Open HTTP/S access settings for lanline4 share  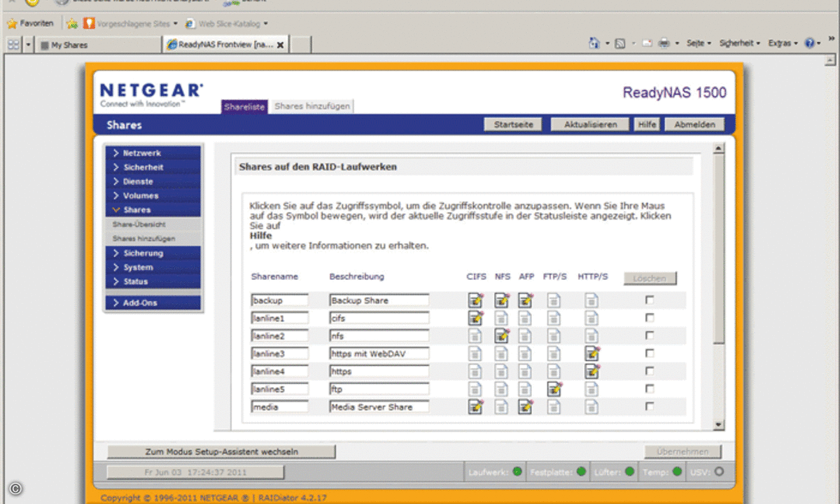click(593, 371)
